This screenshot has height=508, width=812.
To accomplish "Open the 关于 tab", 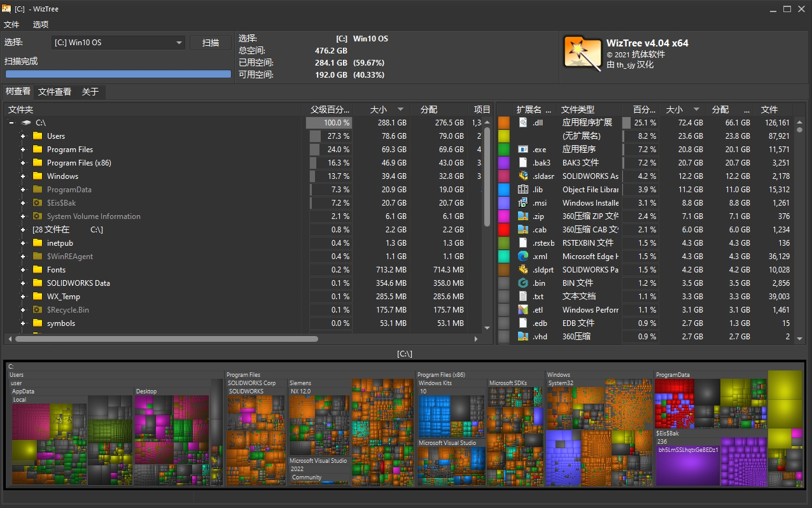I will [90, 92].
